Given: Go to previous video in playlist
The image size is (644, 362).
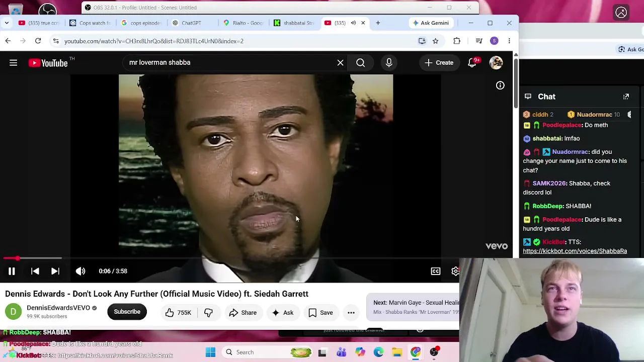Looking at the screenshot, I should pos(35,271).
